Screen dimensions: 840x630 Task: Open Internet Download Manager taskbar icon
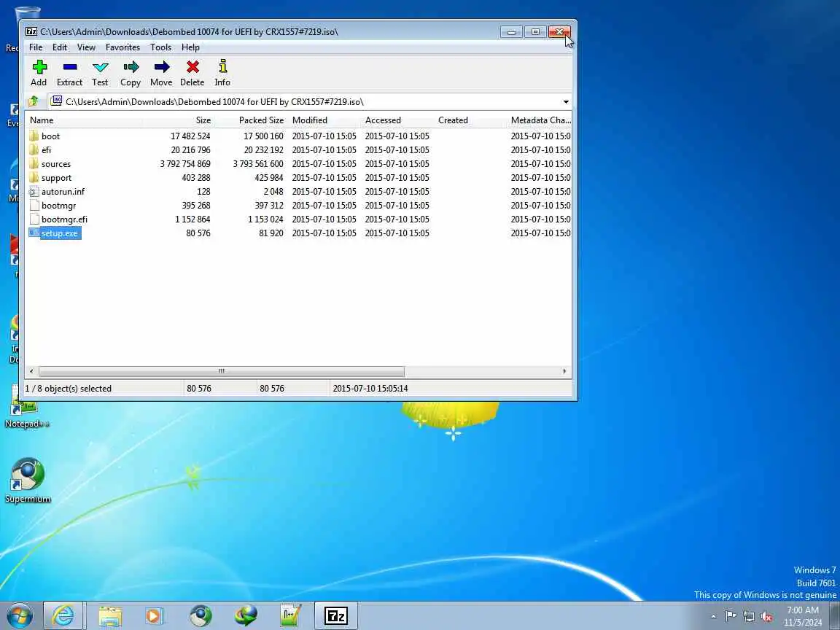[x=246, y=616]
